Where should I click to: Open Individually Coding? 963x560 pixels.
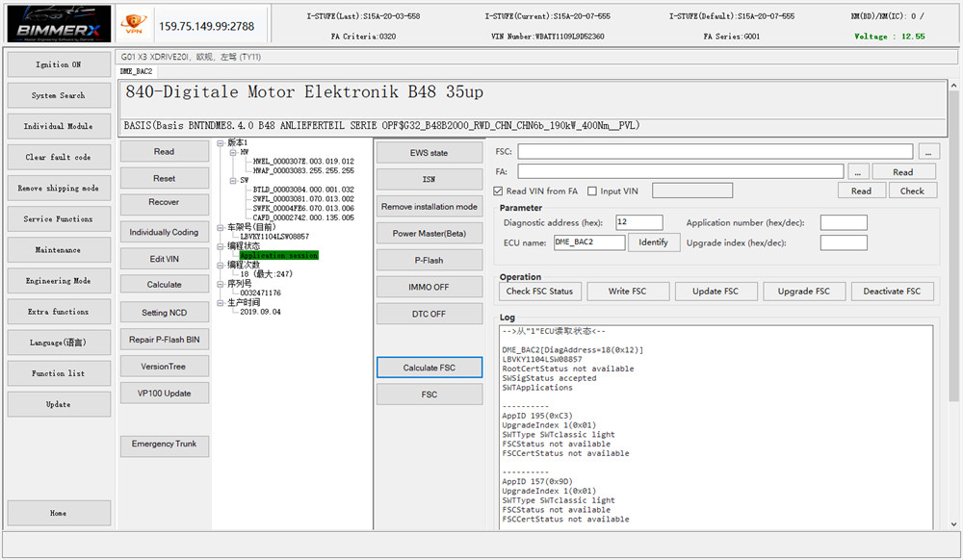click(x=164, y=233)
